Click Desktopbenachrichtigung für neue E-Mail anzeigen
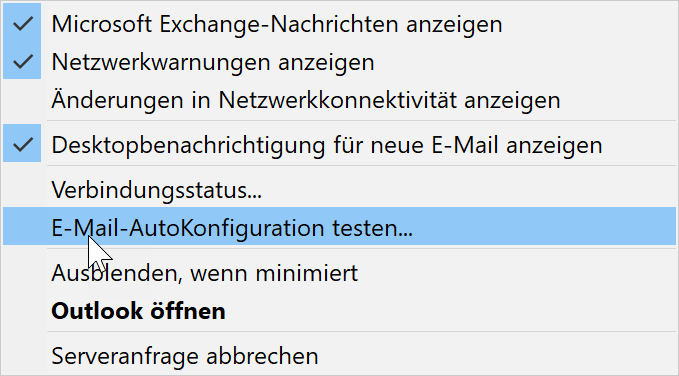679x376 pixels. tap(340, 143)
